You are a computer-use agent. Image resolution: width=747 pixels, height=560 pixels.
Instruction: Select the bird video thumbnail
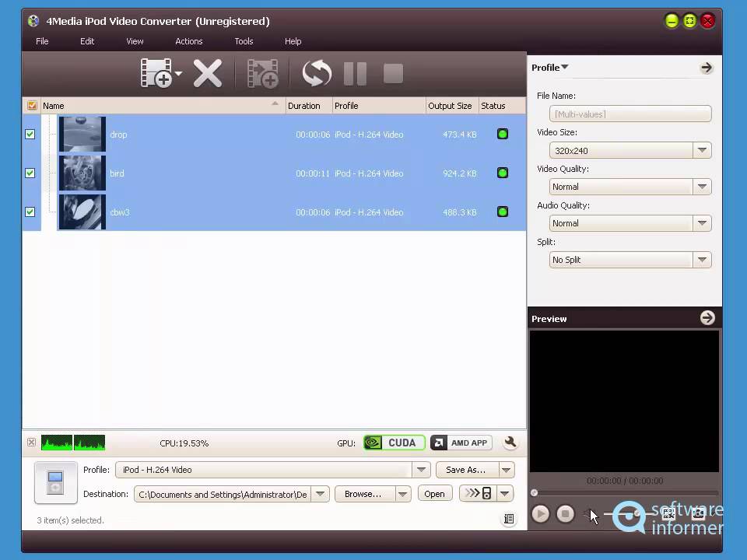pos(82,173)
